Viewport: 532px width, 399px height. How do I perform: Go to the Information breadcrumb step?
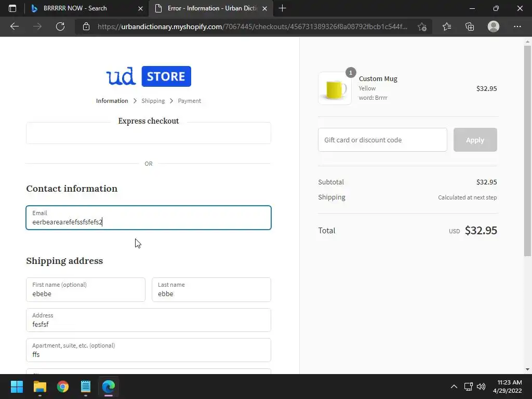[112, 101]
